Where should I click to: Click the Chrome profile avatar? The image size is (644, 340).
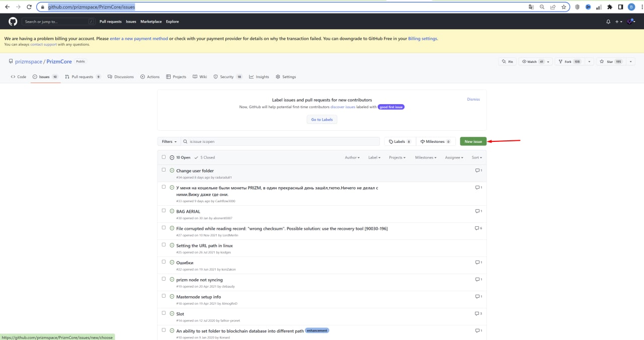tap(631, 7)
